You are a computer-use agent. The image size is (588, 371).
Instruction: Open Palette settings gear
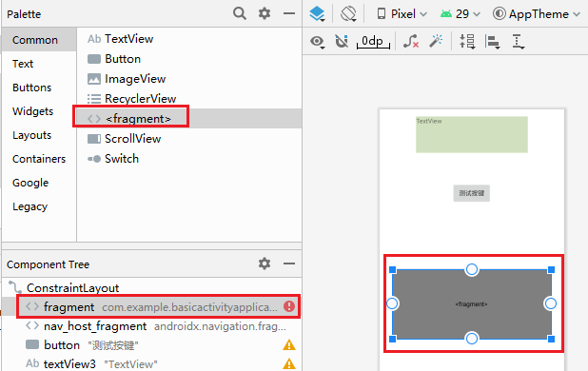pos(265,13)
